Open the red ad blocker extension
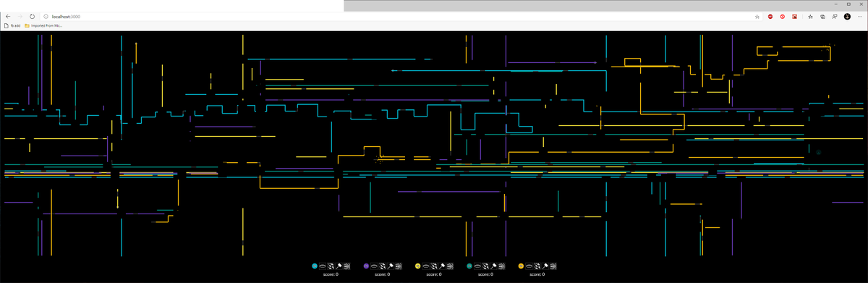Image resolution: width=868 pixels, height=283 pixels. point(770,17)
